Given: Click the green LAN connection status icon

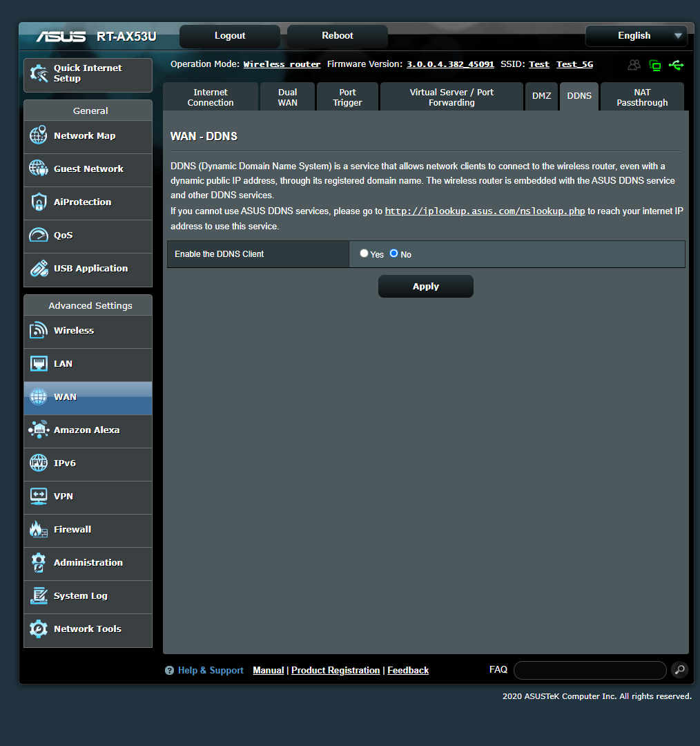Looking at the screenshot, I should pos(655,65).
